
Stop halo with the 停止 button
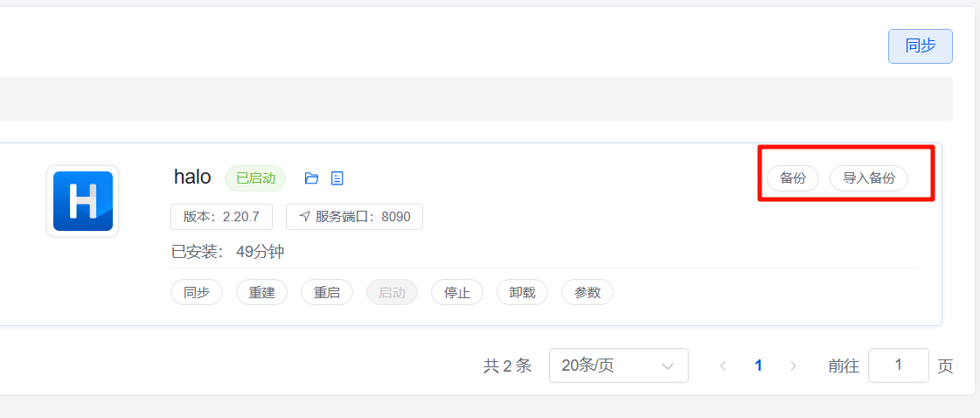click(x=457, y=293)
